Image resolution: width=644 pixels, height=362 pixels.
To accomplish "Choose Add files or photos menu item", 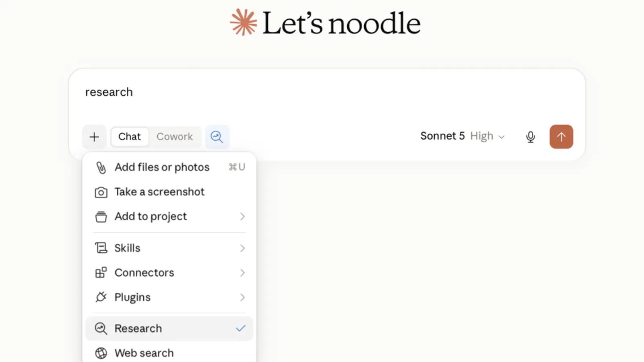I will coord(169,167).
